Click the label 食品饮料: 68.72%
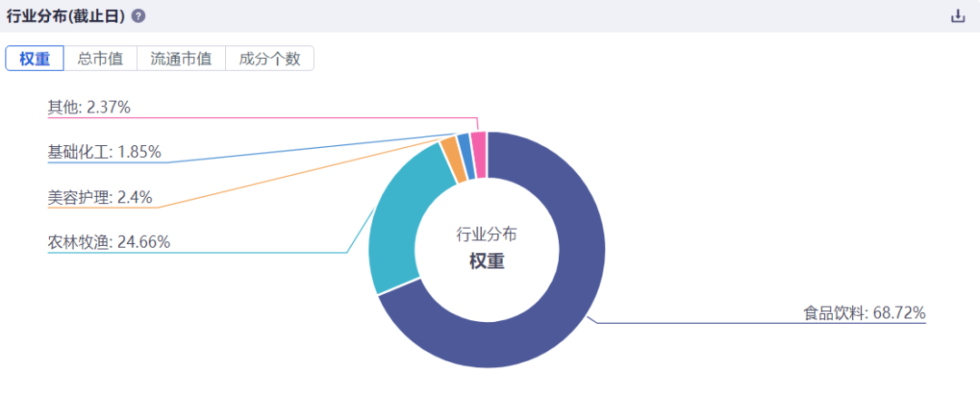The height and width of the screenshot is (420, 980). click(865, 313)
